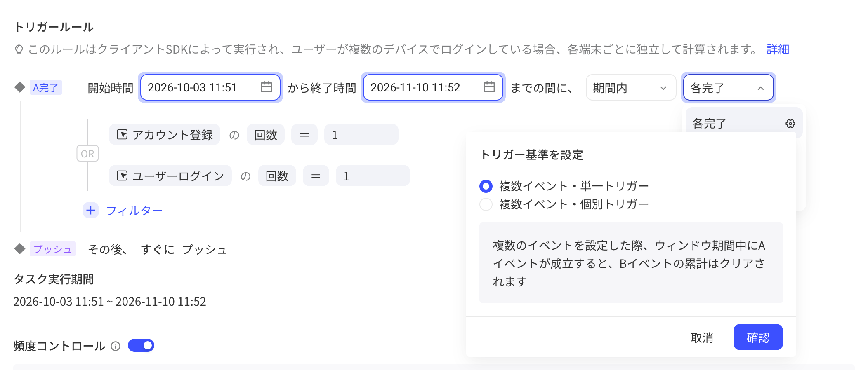Click the lightbulb hint icon

pos(19,50)
